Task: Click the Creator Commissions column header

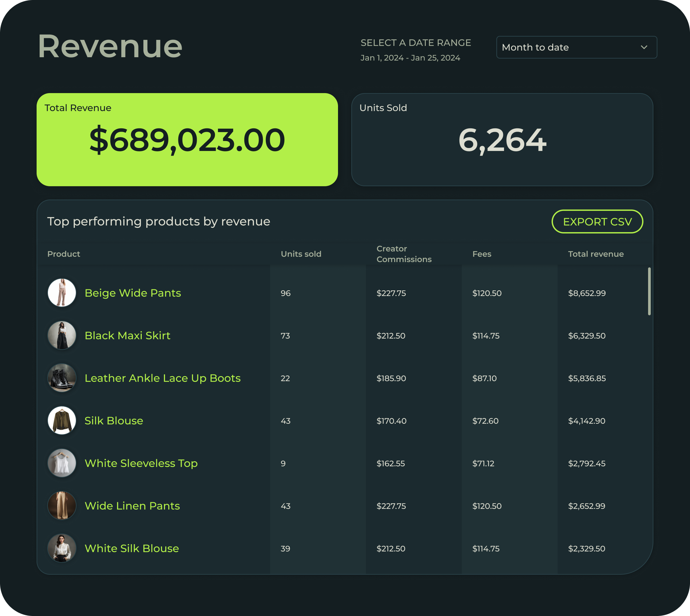Action: (404, 254)
